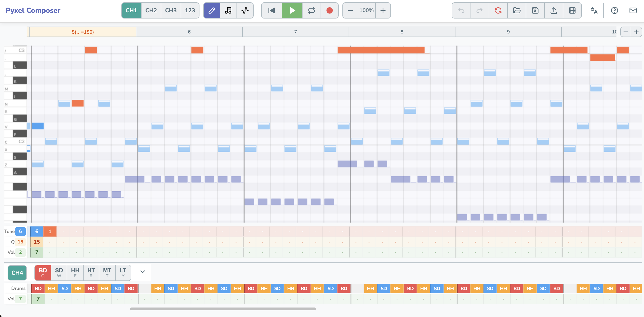Click the Tone value 6 beside the label
This screenshot has width=644, height=317.
click(20, 231)
